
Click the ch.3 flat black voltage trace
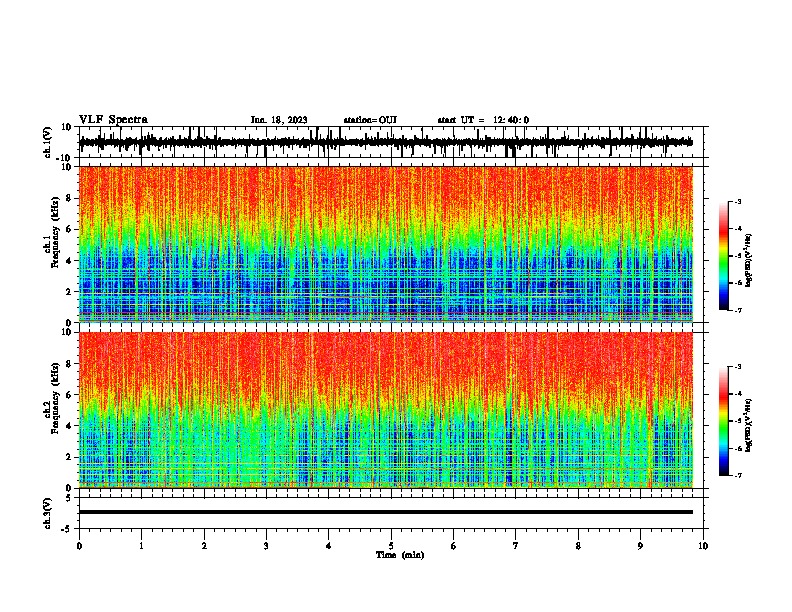(385, 512)
